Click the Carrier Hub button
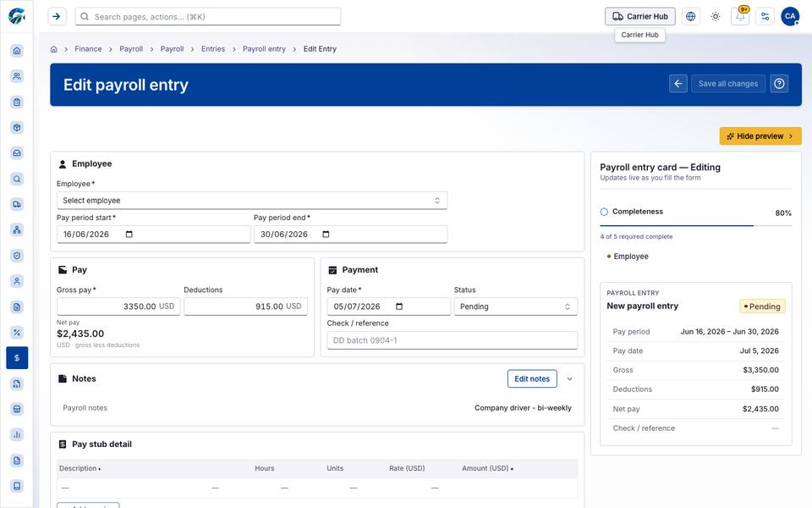 [640, 17]
